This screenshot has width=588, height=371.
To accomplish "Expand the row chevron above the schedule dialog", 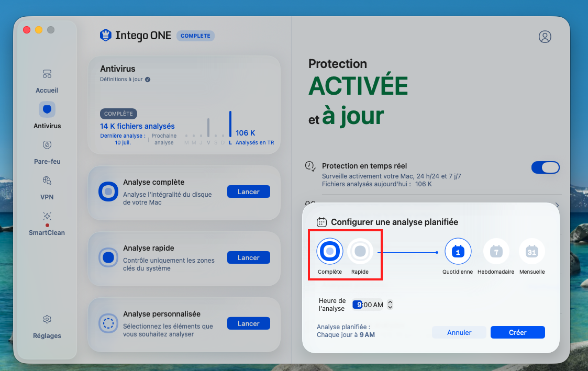I will (x=557, y=205).
